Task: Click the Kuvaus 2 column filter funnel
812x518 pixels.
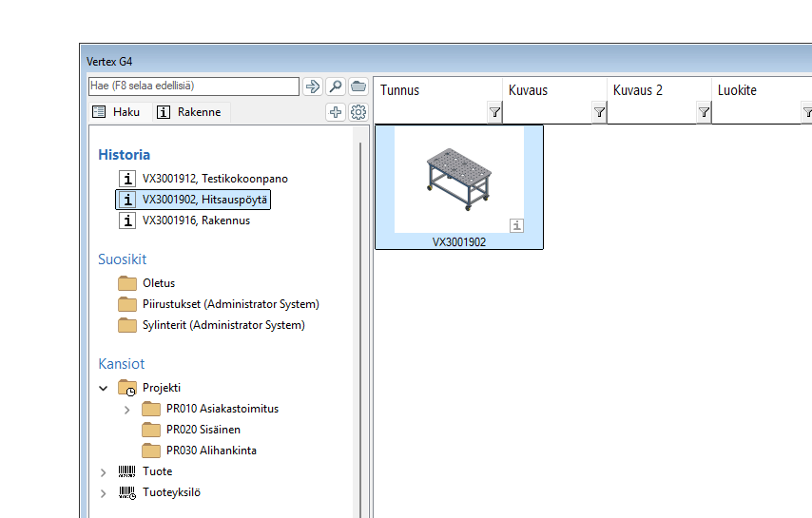Action: (x=704, y=112)
